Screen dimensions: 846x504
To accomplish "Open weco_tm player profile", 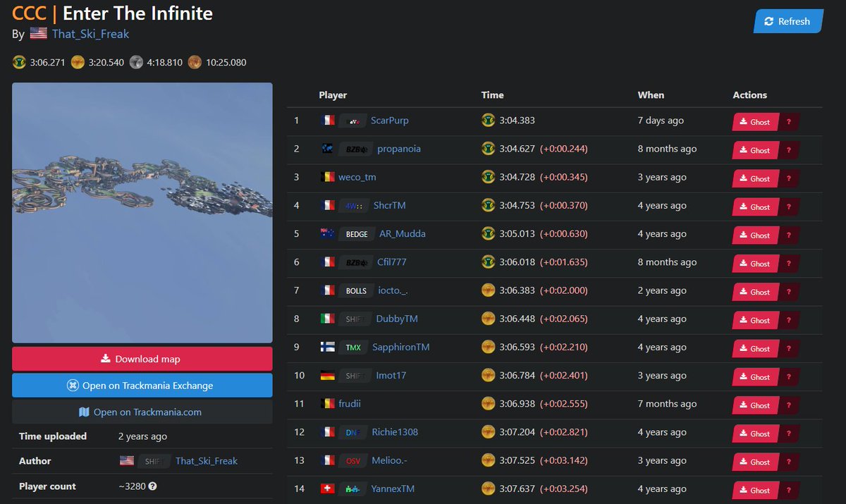I will (357, 177).
